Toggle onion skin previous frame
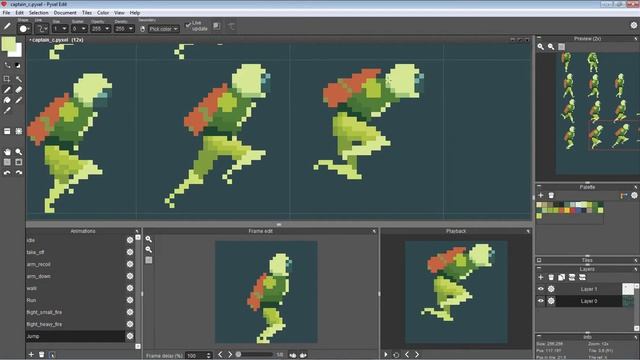This screenshot has width=640, height=360. pos(293,355)
